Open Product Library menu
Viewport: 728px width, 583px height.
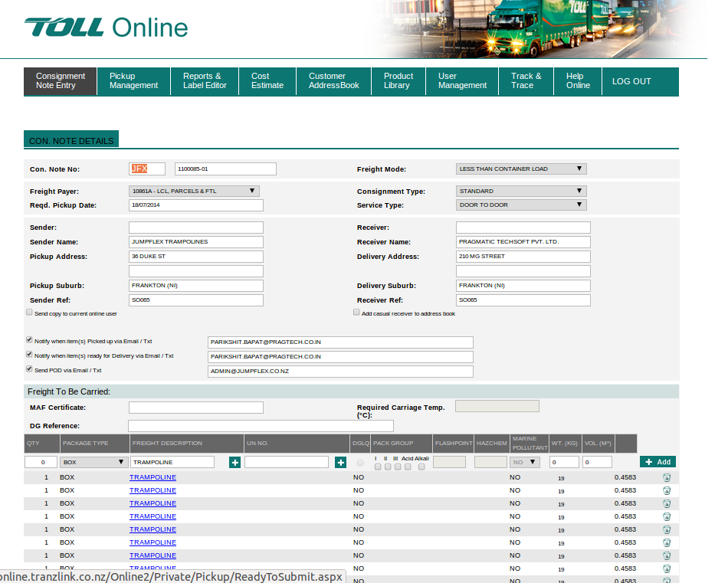pyautogui.click(x=398, y=81)
